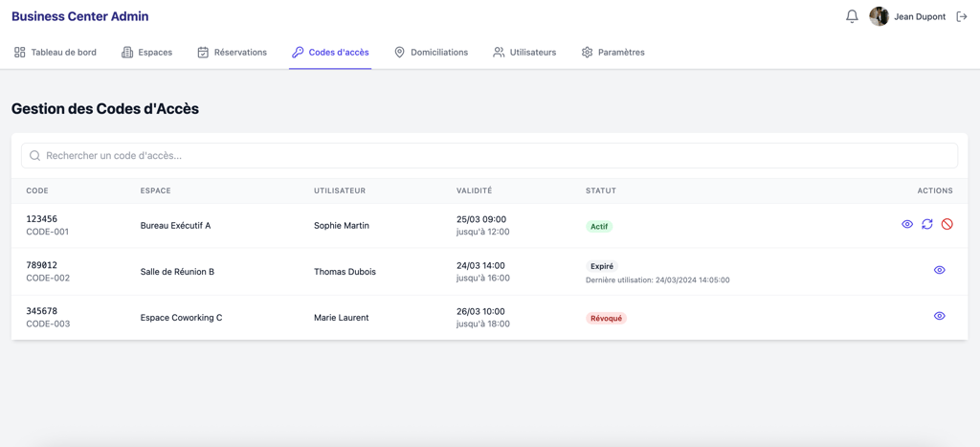
Task: Click user Marie Laurent
Action: click(342, 318)
